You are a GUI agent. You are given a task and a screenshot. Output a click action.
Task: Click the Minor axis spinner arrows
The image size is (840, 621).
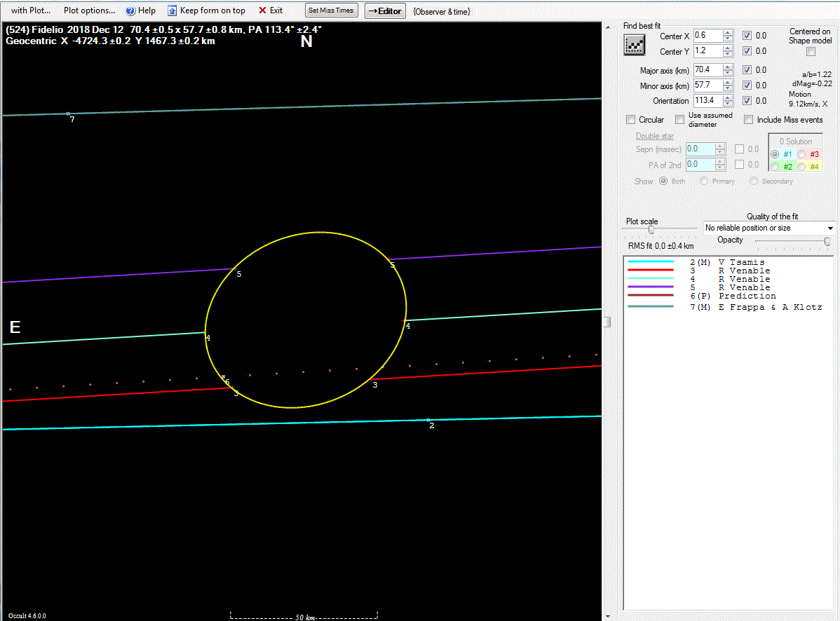[728, 85]
